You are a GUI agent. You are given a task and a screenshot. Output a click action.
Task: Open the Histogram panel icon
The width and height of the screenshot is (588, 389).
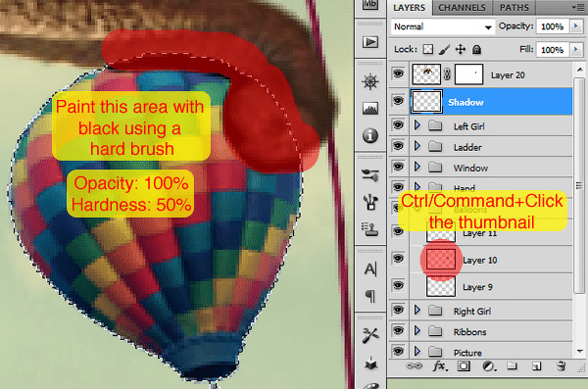[370, 109]
